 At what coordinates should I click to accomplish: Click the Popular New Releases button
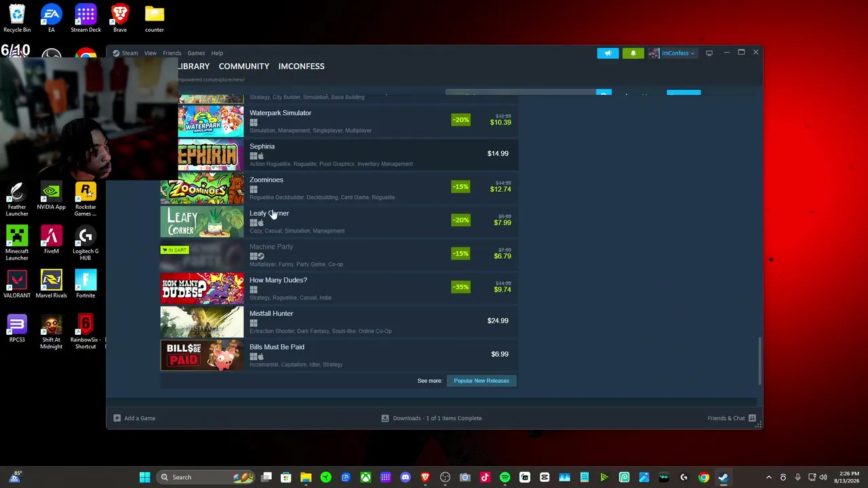[481, 381]
